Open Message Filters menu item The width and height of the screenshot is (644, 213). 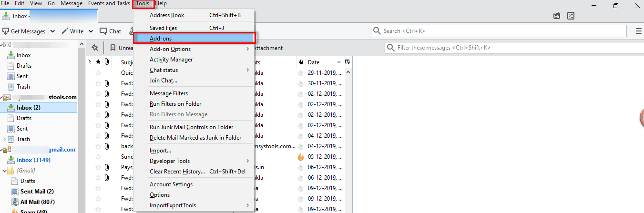[194, 93]
